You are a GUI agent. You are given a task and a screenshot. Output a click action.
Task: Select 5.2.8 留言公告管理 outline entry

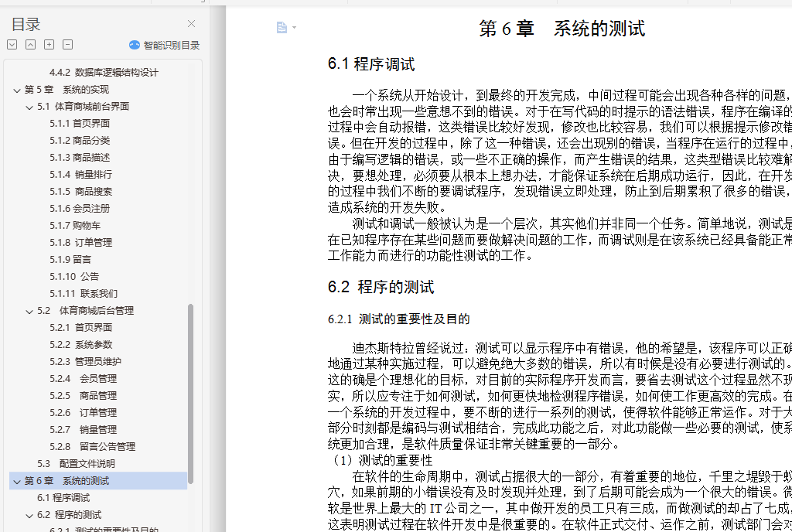click(92, 446)
